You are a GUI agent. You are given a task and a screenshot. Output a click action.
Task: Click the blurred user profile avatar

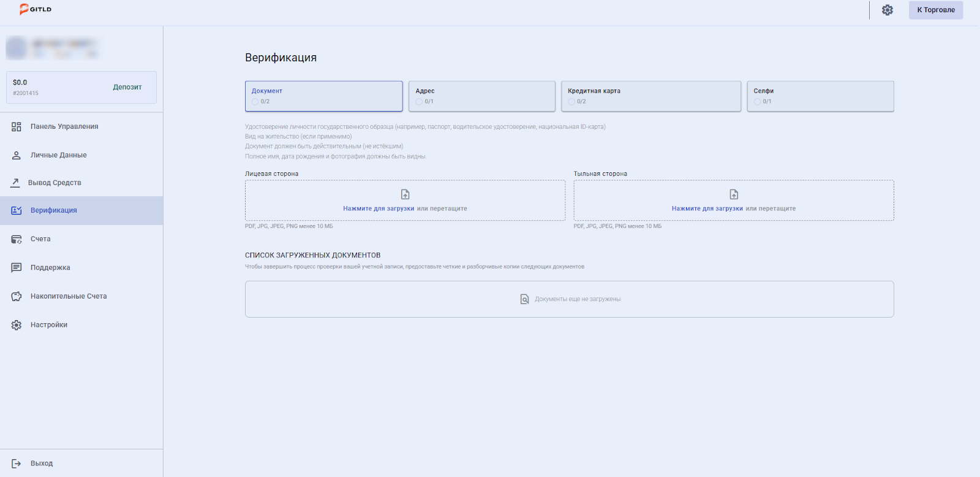click(17, 48)
